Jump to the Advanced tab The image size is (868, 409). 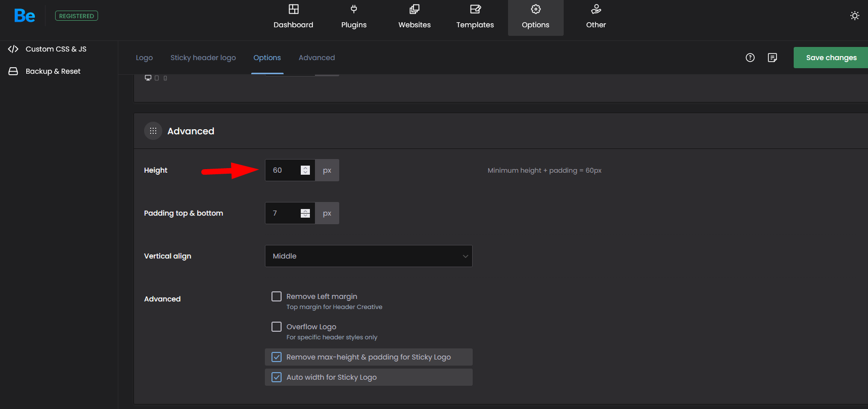(x=316, y=58)
